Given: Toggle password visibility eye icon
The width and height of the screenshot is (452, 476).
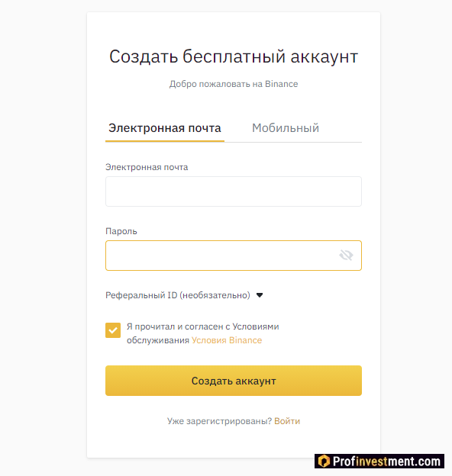Looking at the screenshot, I should tap(346, 256).
